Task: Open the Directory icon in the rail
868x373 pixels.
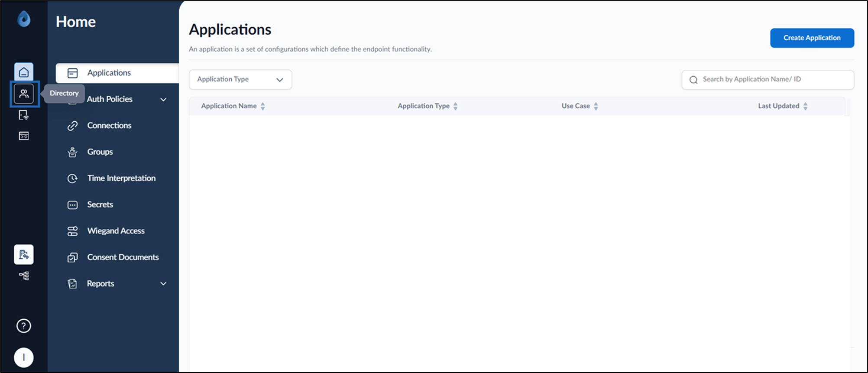Action: tap(24, 94)
